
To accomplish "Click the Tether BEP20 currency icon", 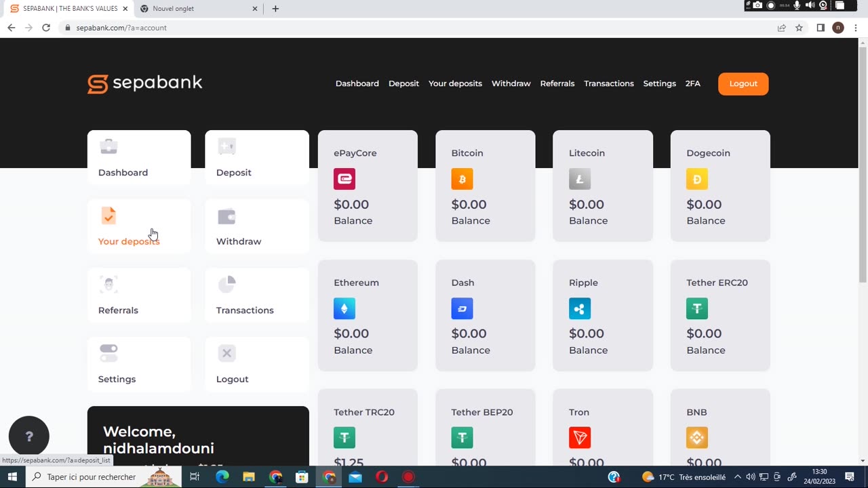I will pos(462,438).
